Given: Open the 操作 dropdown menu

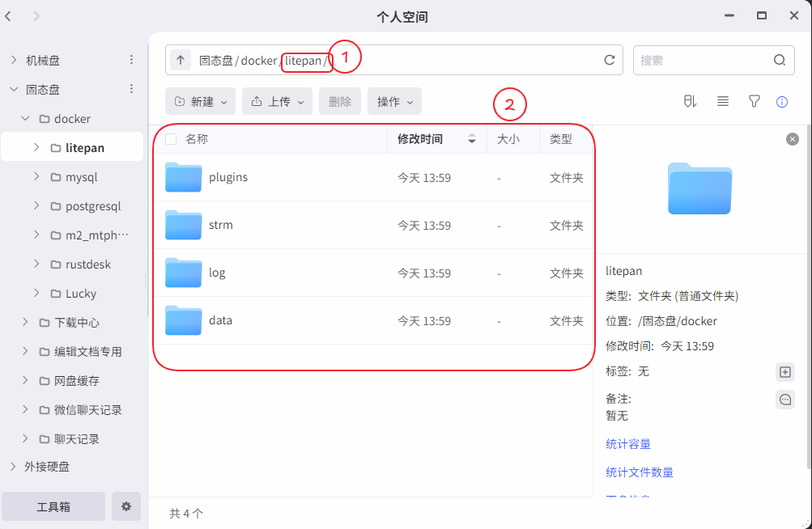Looking at the screenshot, I should 394,101.
